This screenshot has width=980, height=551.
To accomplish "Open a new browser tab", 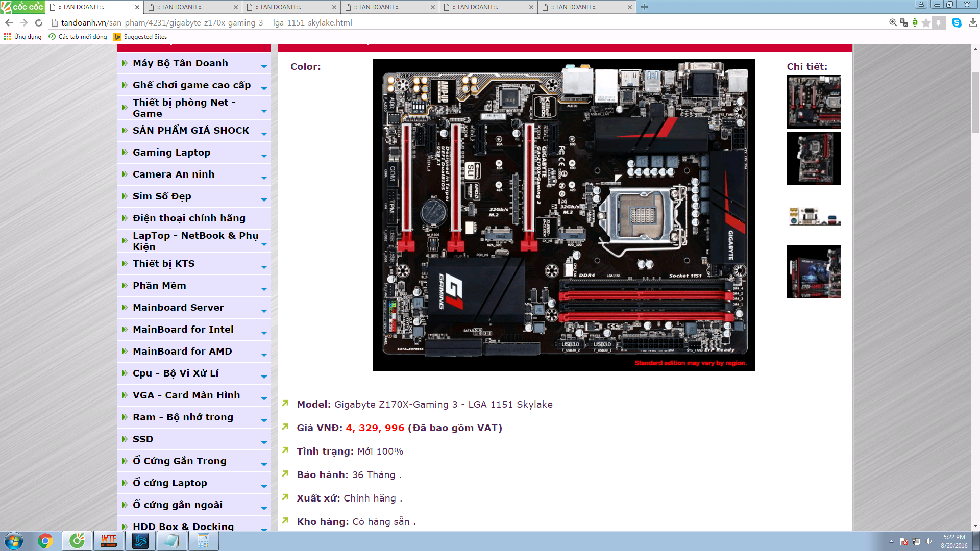I will point(644,7).
